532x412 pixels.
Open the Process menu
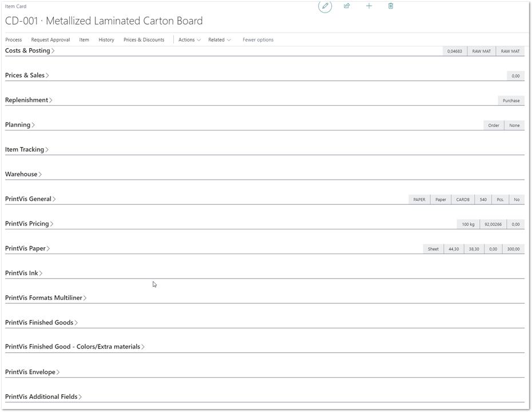(x=14, y=40)
